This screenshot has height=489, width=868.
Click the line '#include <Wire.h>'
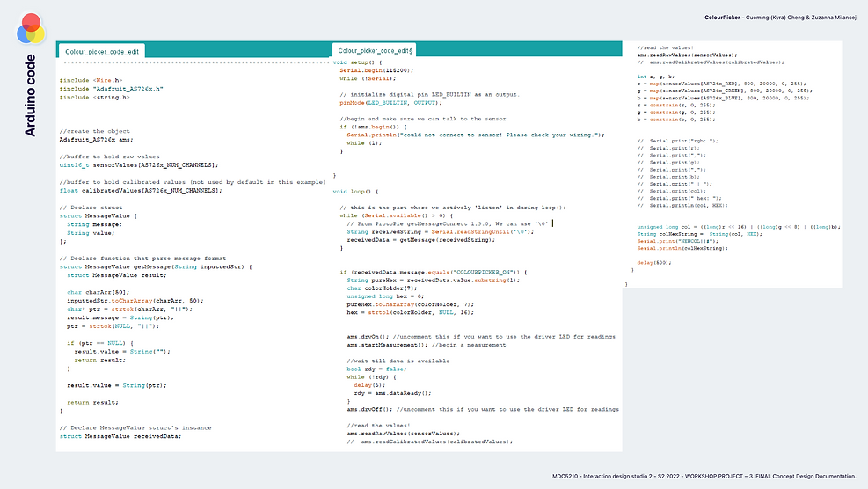pos(91,80)
